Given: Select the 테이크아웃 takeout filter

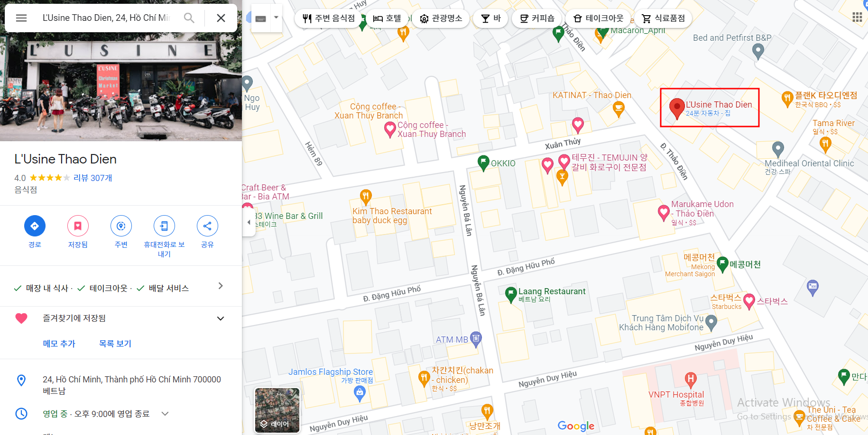Looking at the screenshot, I should [x=598, y=18].
